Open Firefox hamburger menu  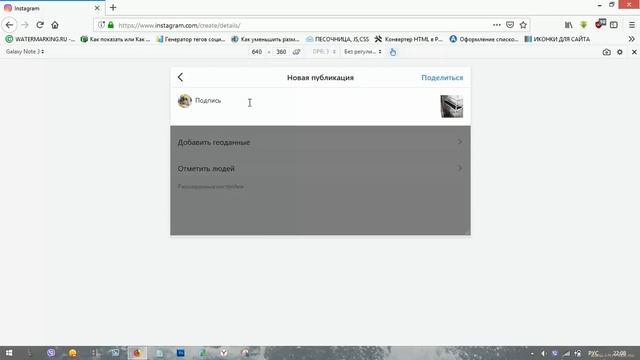[x=632, y=25]
